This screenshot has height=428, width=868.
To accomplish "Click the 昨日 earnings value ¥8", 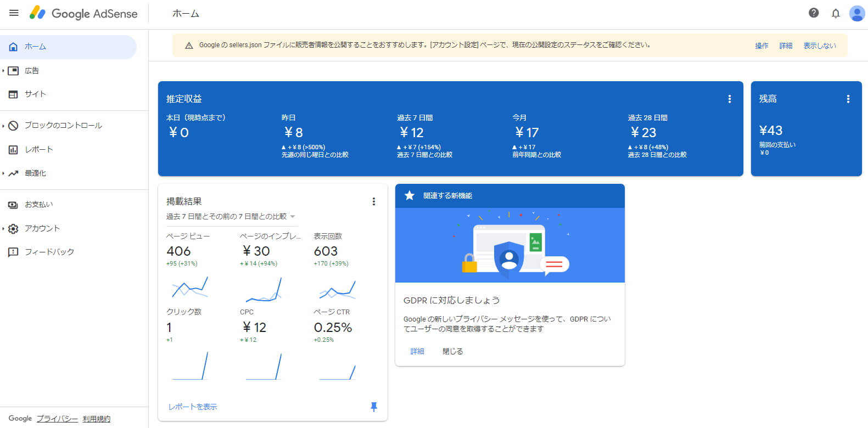I will (294, 132).
